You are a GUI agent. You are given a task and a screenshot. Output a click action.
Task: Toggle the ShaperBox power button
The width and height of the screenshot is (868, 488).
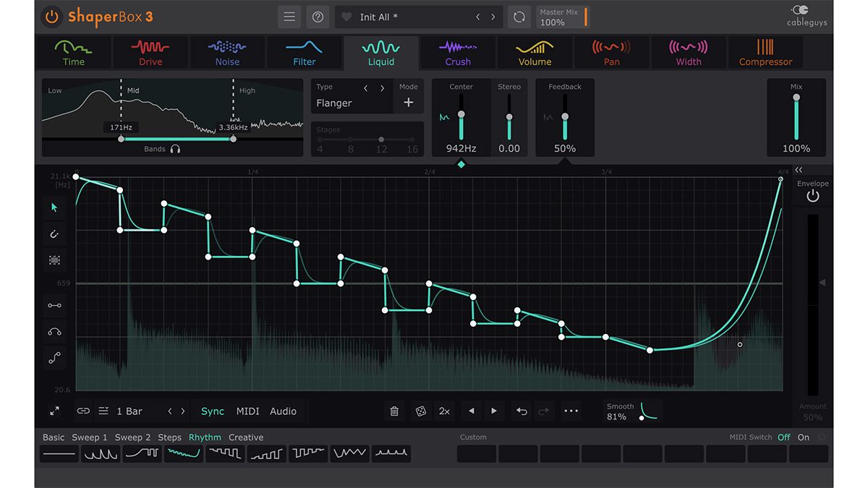[51, 16]
